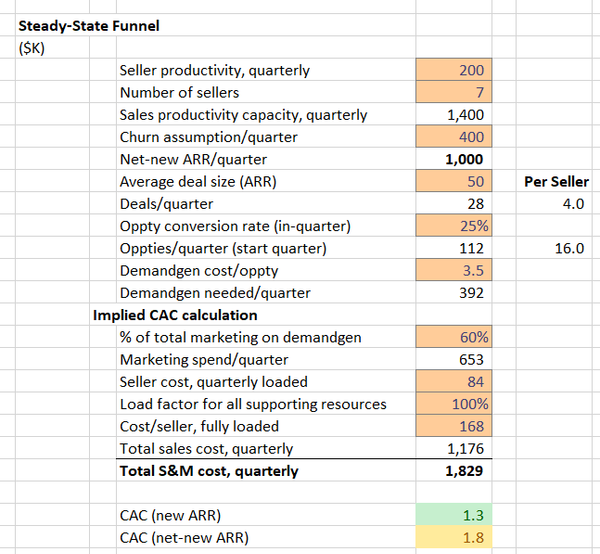Click the yellow CAC value 1.8
This screenshot has height=554, width=600.
point(454,537)
